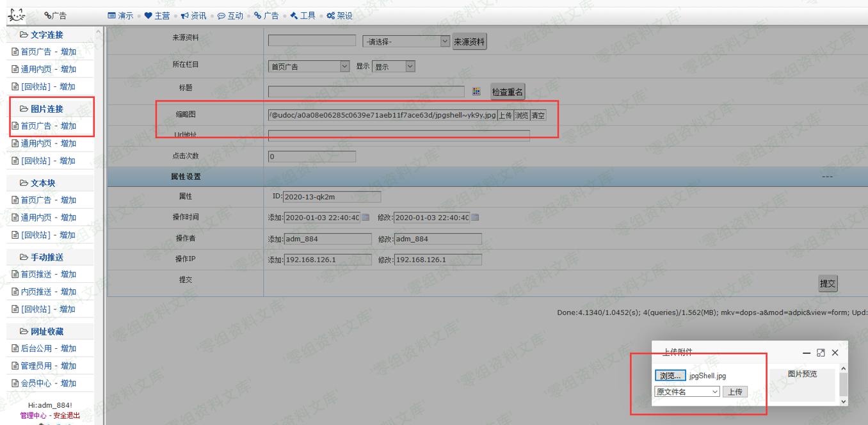This screenshot has width=868, height=425.
Task: Click into the Url地址 input field
Action: pyautogui.click(x=398, y=135)
